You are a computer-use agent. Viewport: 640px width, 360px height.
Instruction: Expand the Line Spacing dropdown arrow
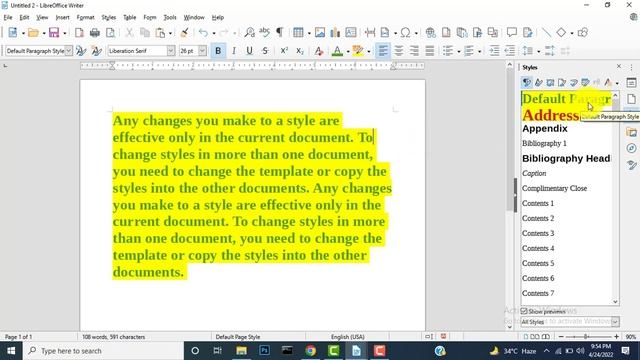[538, 51]
